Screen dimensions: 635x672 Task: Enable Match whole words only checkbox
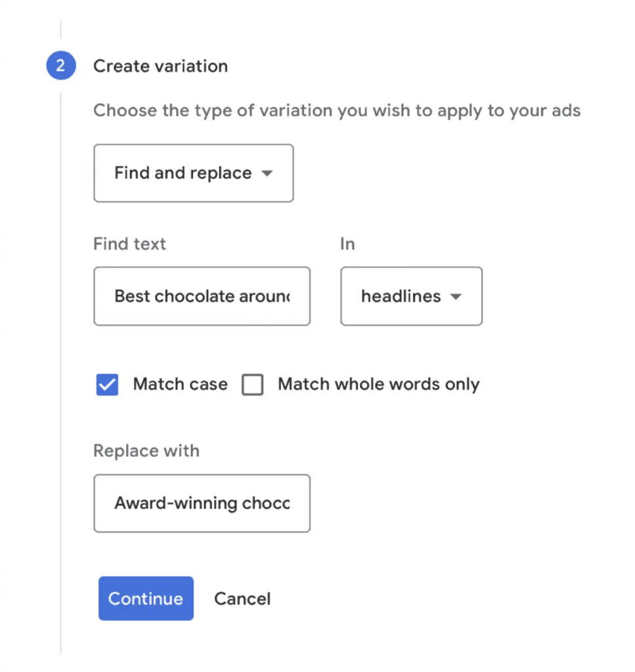pos(253,385)
